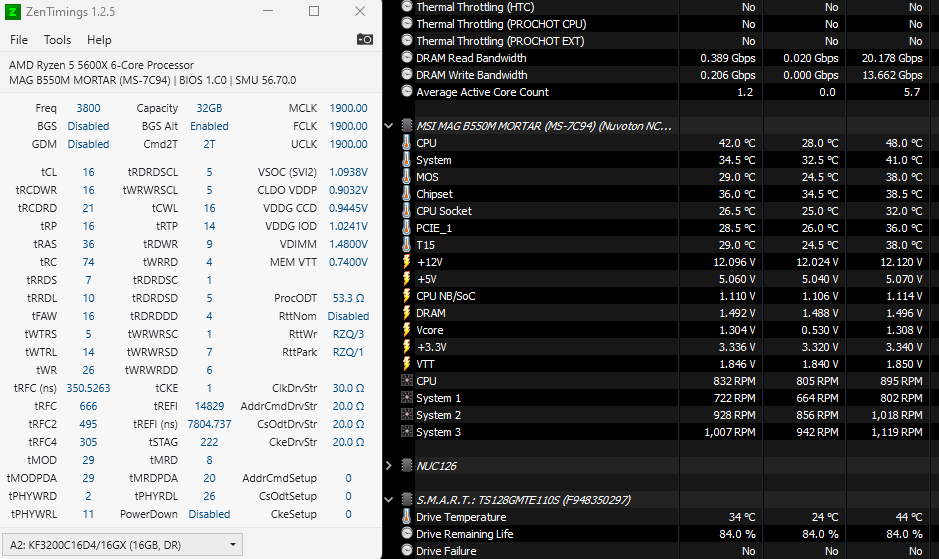
Task: Select the Vcore row label
Action: coord(430,330)
